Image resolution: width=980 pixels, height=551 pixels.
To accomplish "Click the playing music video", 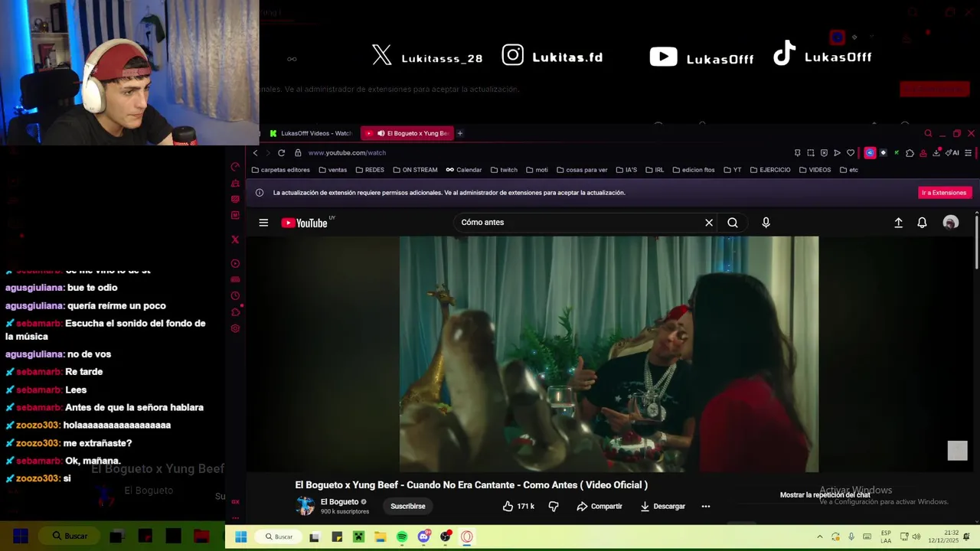I will pyautogui.click(x=609, y=354).
